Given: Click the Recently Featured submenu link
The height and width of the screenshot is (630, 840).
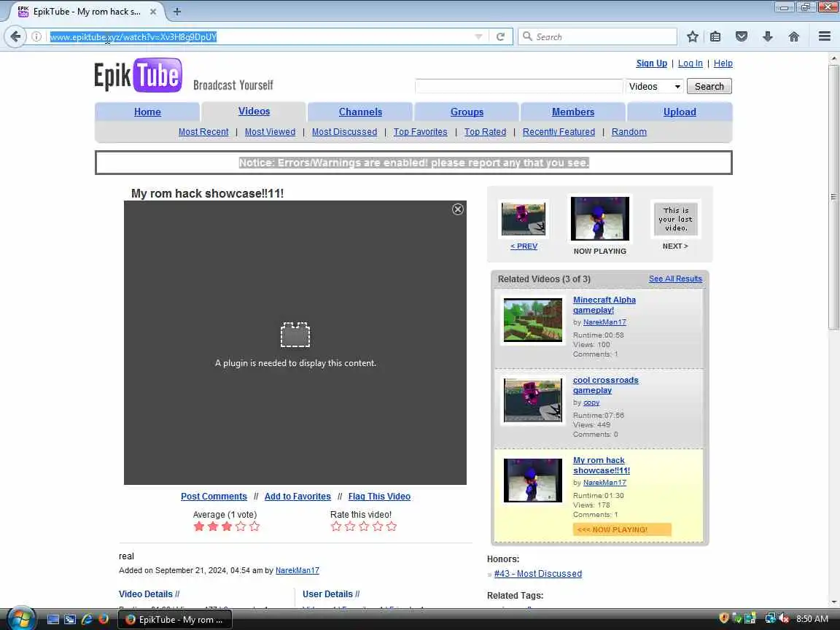Looking at the screenshot, I should [x=559, y=132].
